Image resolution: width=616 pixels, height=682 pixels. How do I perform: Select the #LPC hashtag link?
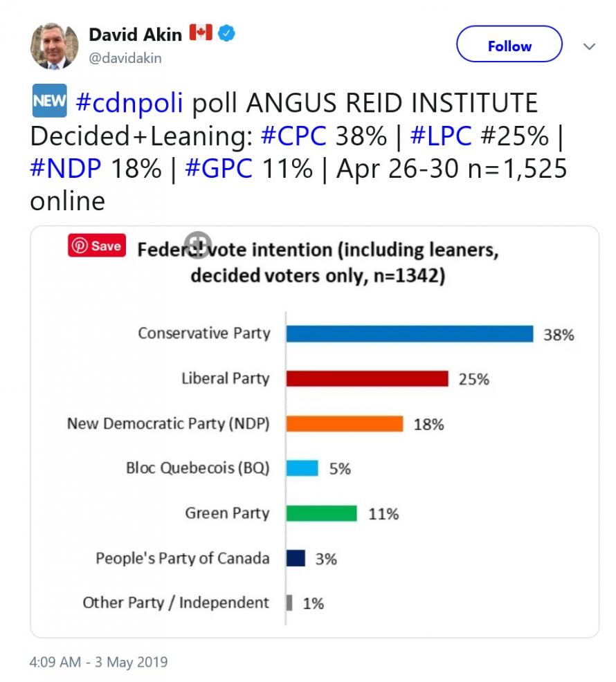(x=440, y=136)
